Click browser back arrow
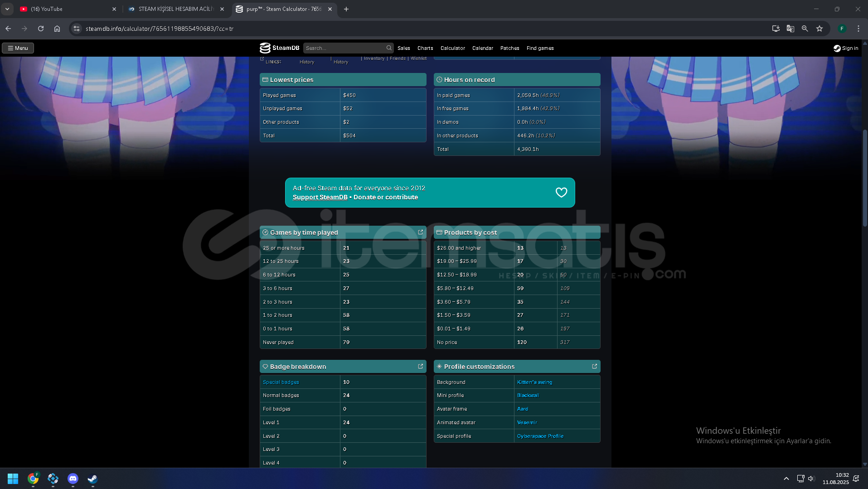 pyautogui.click(x=8, y=29)
